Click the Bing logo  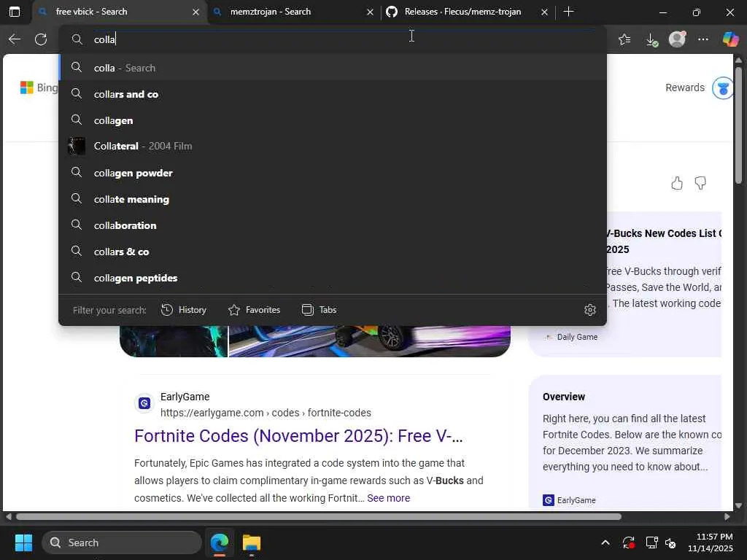39,87
